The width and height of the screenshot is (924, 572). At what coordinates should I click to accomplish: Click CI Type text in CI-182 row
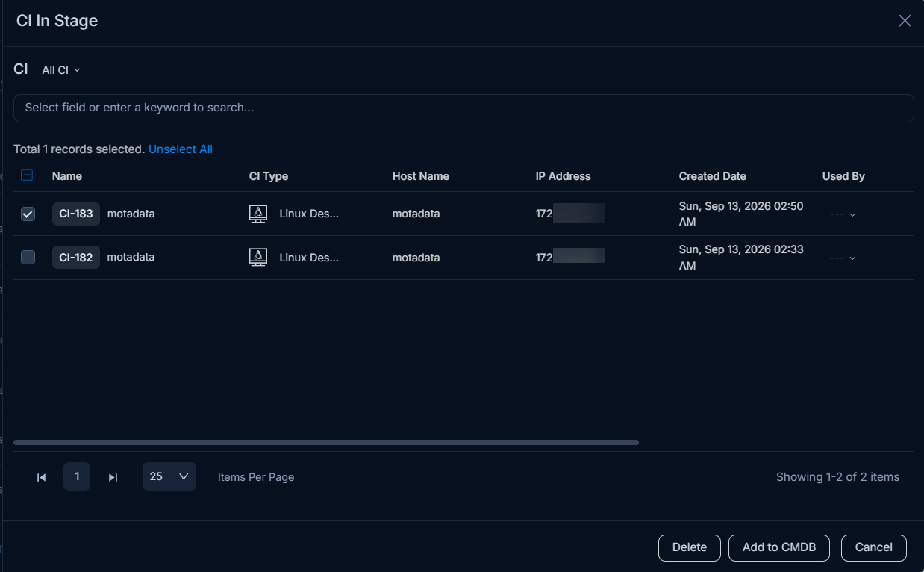coord(309,258)
